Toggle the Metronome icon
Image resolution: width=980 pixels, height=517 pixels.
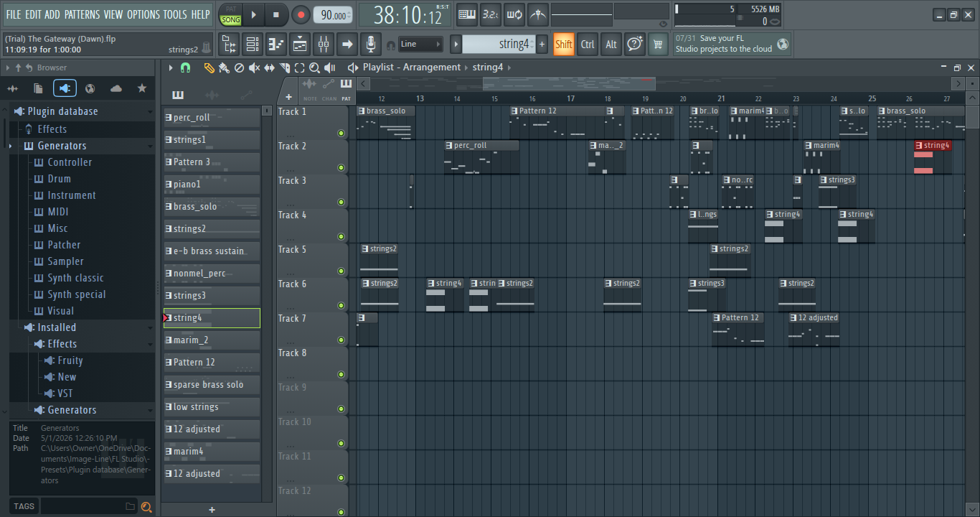tap(537, 14)
